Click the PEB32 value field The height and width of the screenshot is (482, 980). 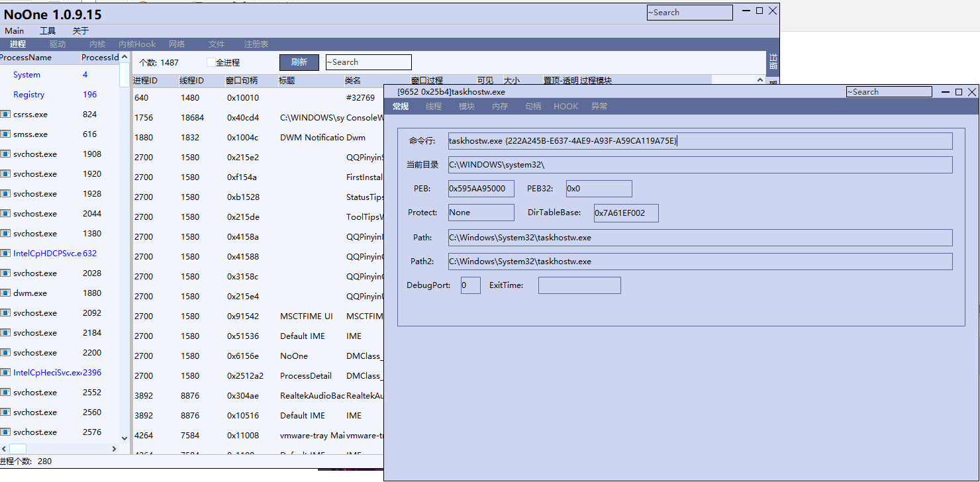click(599, 189)
